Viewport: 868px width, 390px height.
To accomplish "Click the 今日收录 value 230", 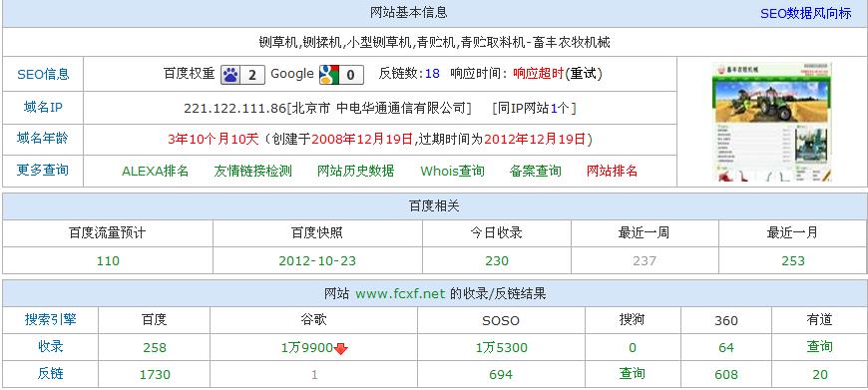I will click(x=497, y=260).
